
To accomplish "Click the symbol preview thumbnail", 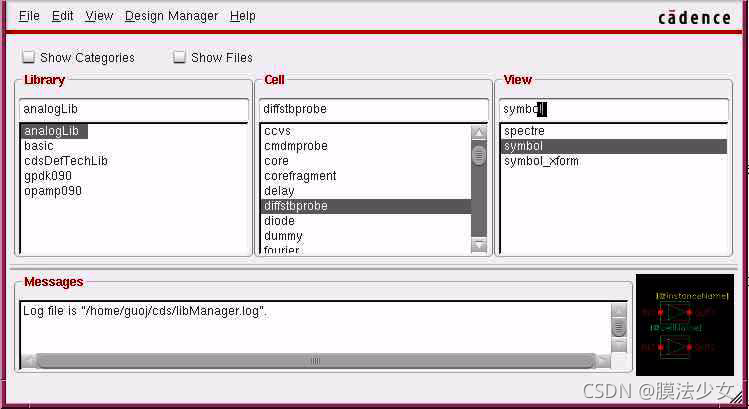I will pos(685,325).
